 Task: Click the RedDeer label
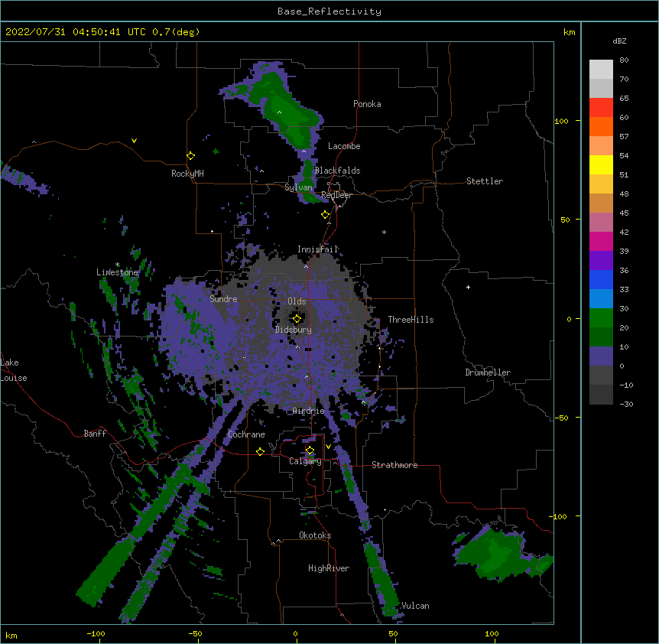tap(336, 195)
